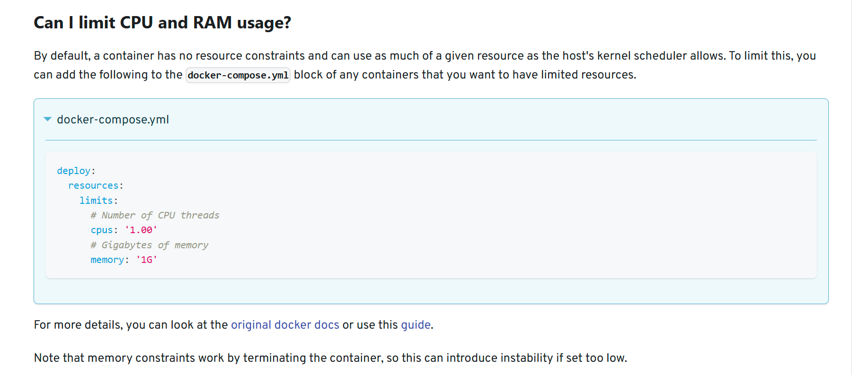
Task: Click the deploy key in the code
Action: (73, 171)
